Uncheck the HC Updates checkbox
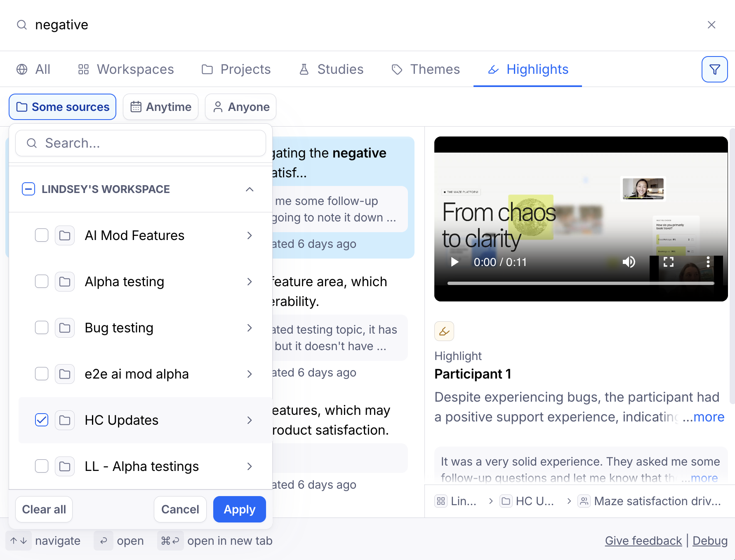Viewport: 735px width, 560px height. click(42, 420)
